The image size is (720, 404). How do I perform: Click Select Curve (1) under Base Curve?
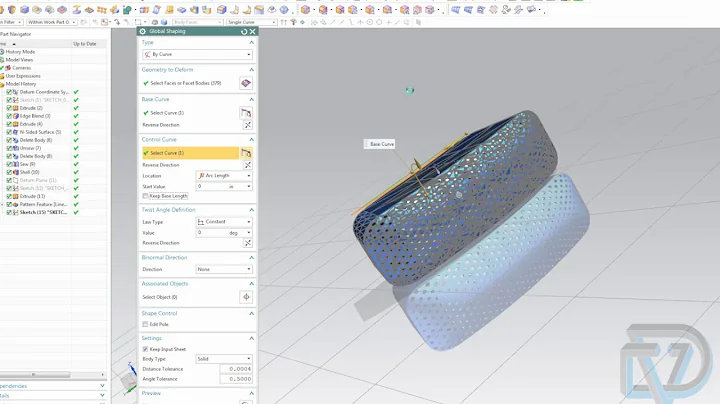point(167,113)
